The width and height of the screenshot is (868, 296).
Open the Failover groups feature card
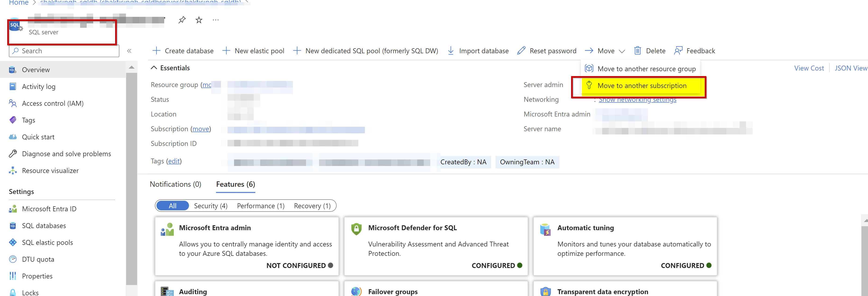(x=436, y=289)
